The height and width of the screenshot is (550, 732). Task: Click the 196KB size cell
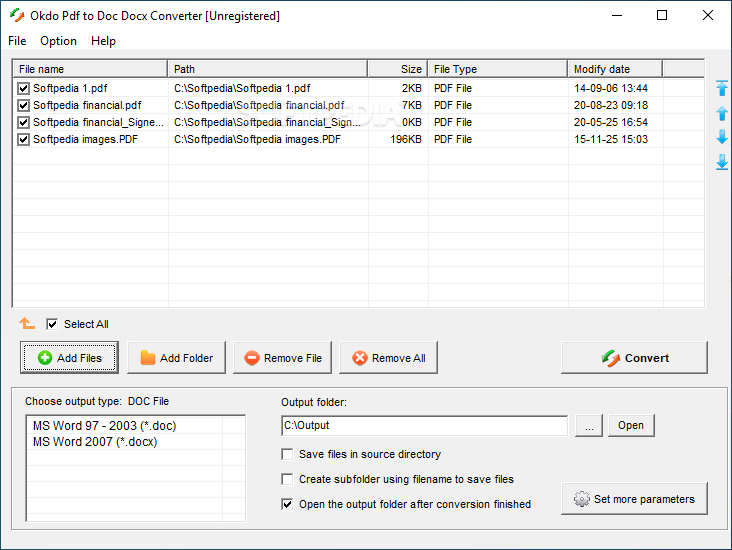click(406, 139)
